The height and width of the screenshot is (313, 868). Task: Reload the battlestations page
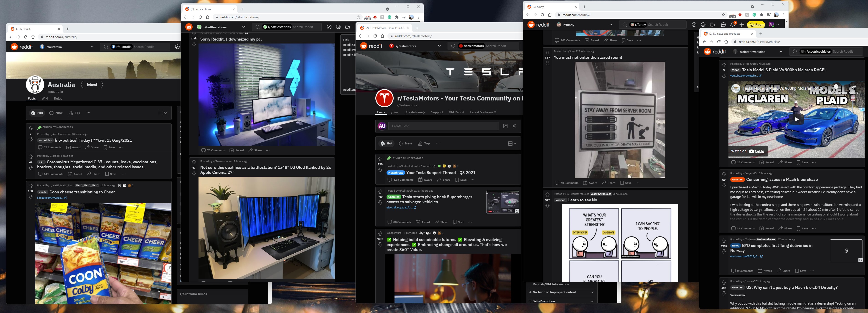(200, 17)
